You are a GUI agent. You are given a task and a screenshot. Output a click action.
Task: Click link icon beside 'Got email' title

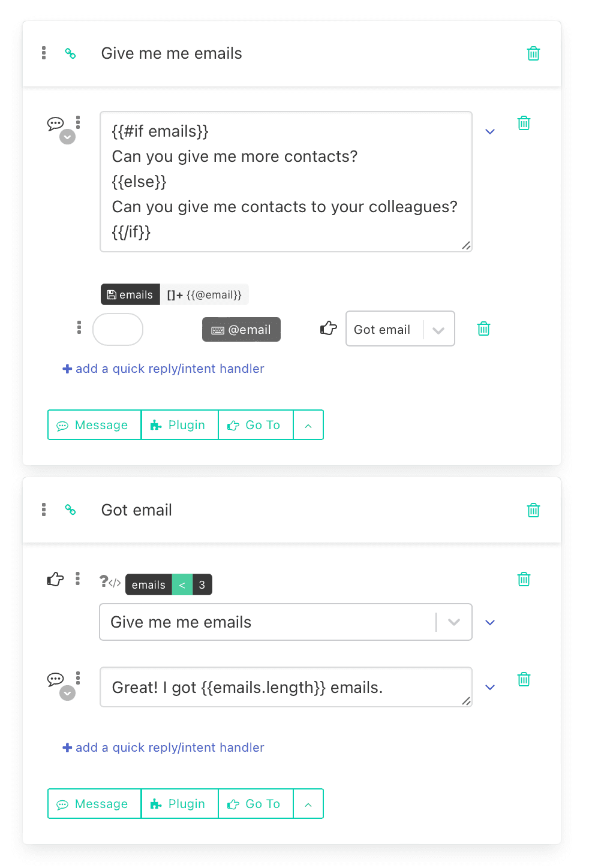pyautogui.click(x=70, y=510)
